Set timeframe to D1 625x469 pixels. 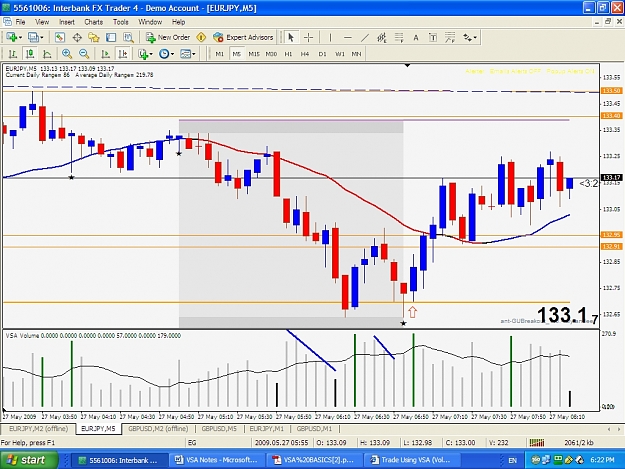tap(322, 54)
